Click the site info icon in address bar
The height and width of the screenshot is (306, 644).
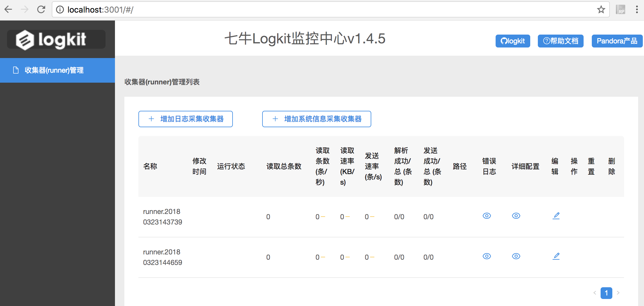60,9
